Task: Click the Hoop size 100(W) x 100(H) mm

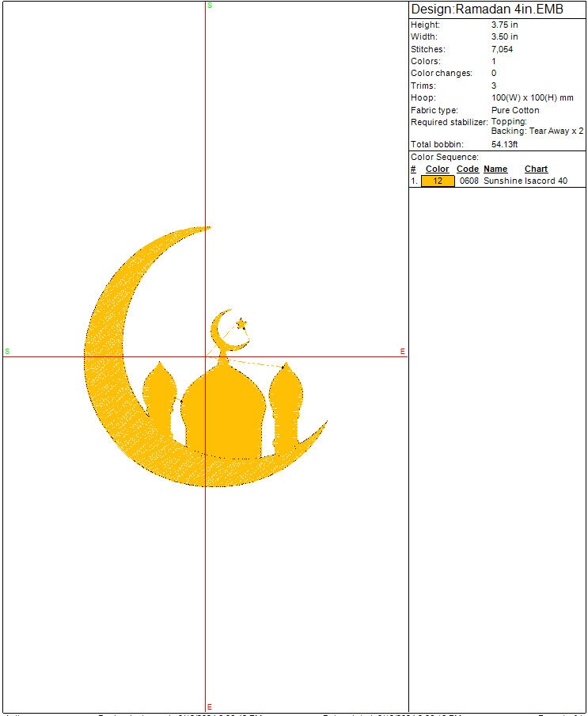Action: 532,97
